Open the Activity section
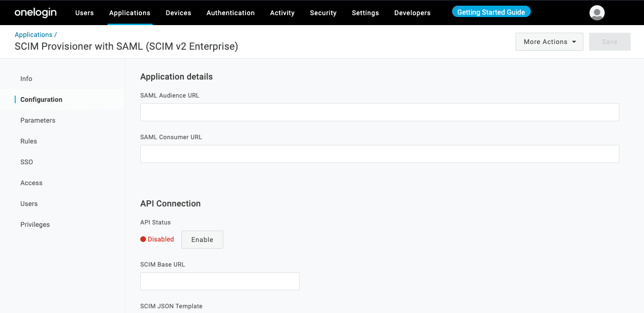644x313 pixels. click(x=282, y=13)
